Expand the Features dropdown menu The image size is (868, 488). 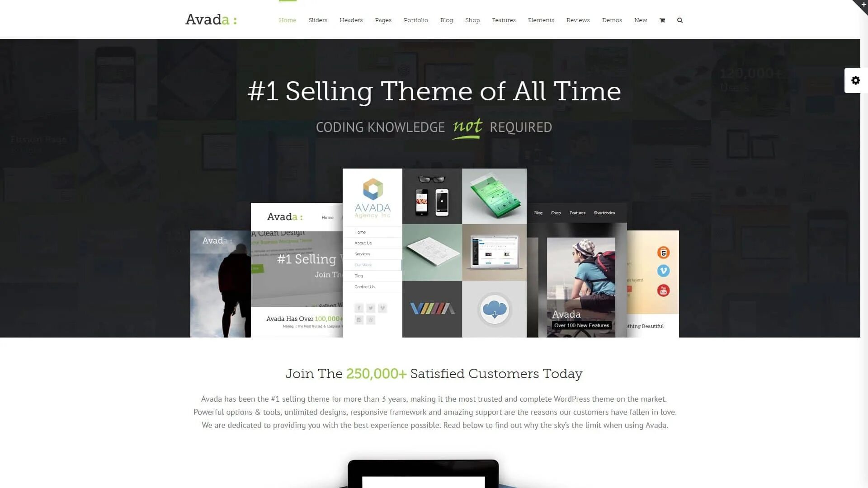point(503,20)
